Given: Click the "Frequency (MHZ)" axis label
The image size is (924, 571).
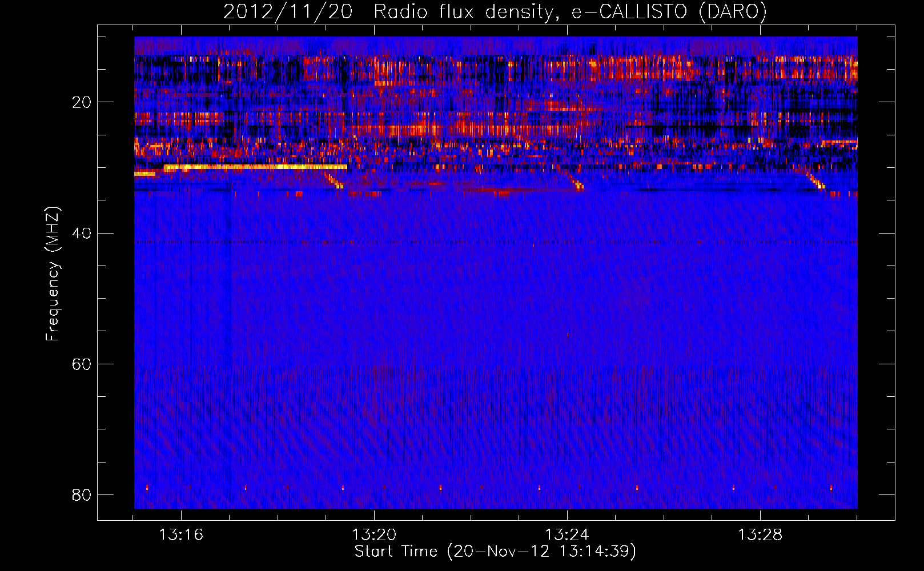Looking at the screenshot, I should (x=52, y=274).
